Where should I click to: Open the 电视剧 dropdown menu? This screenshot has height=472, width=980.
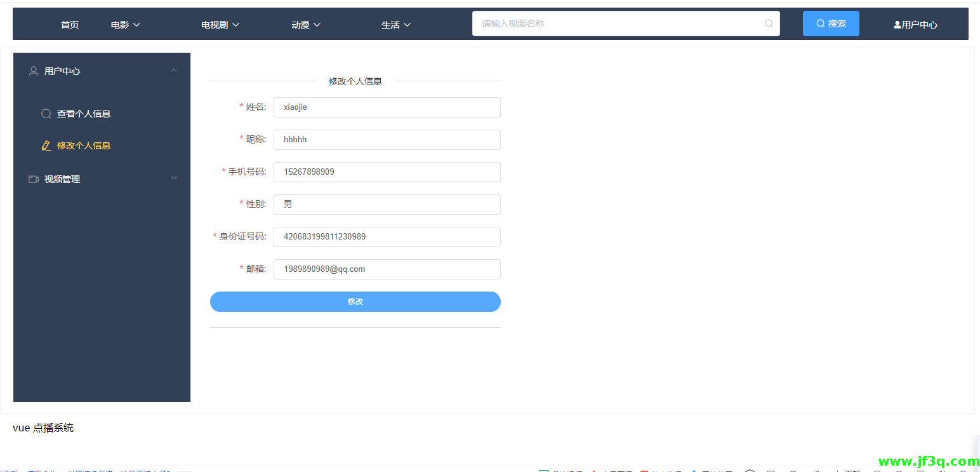(220, 25)
